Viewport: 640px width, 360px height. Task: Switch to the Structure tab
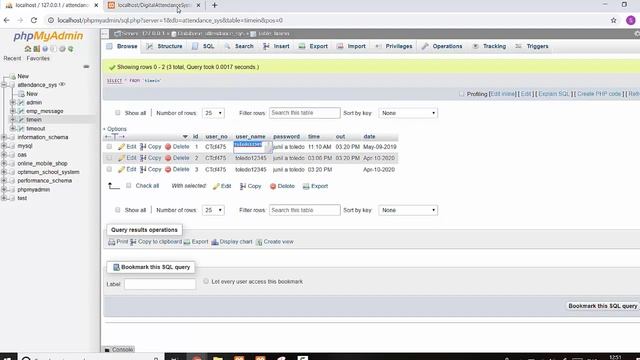(165, 47)
